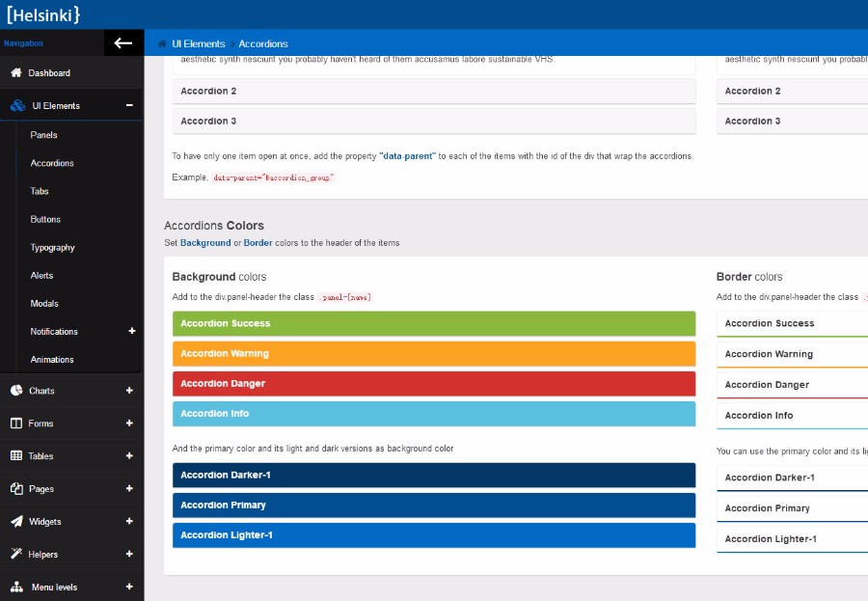868x601 pixels.
Task: Collapse sidebar with the back arrow
Action: coord(122,43)
